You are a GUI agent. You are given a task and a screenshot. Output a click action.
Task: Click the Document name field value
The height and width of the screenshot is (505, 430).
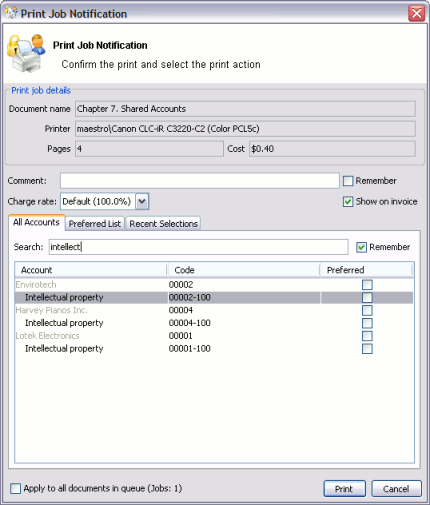(x=245, y=109)
